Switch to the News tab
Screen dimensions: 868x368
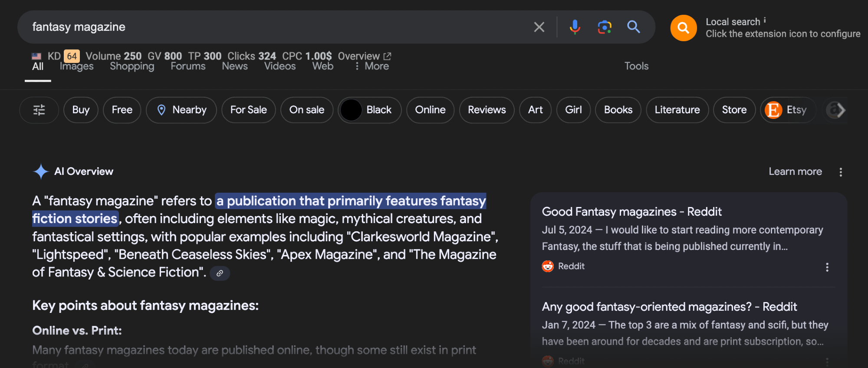[x=235, y=66]
